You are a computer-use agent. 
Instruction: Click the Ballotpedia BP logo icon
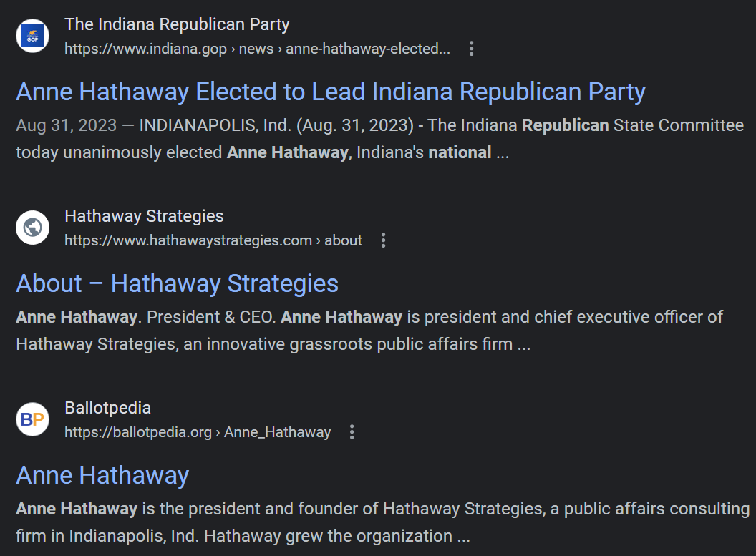tap(32, 419)
